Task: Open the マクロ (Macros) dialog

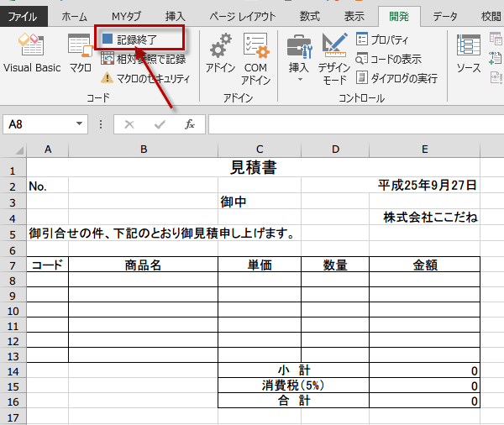Action: pyautogui.click(x=81, y=53)
